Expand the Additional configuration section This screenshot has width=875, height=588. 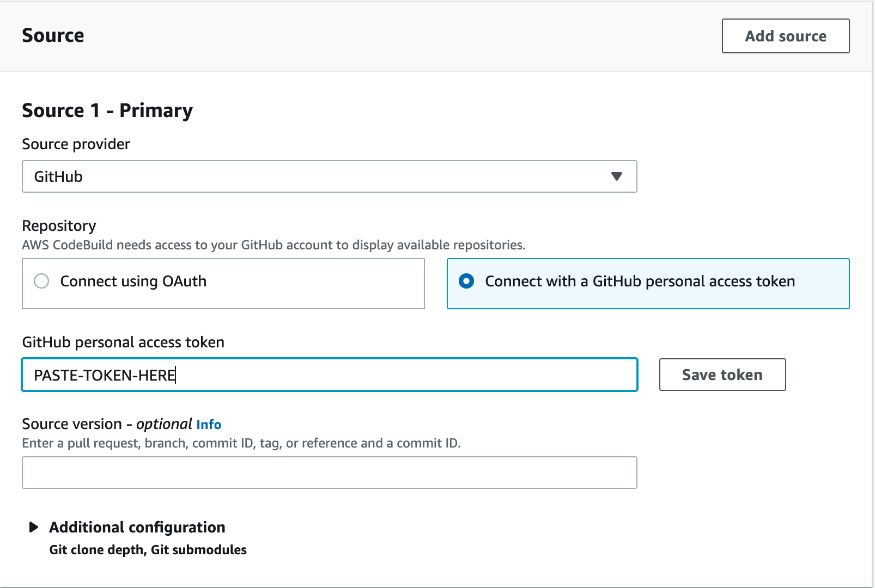point(137,526)
